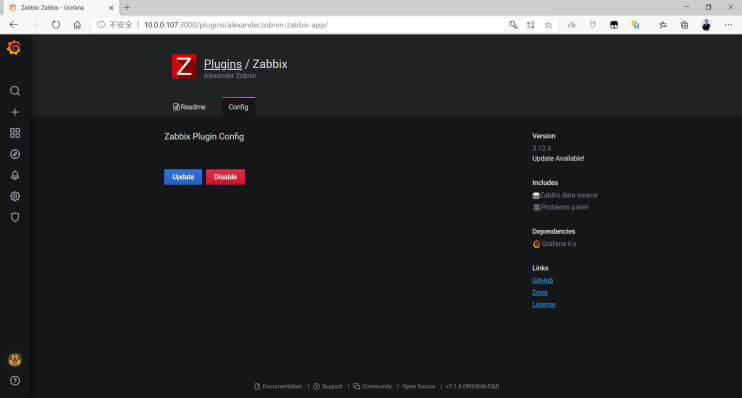The height and width of the screenshot is (398, 742).
Task: Click the browser address bar URL
Action: click(236, 25)
